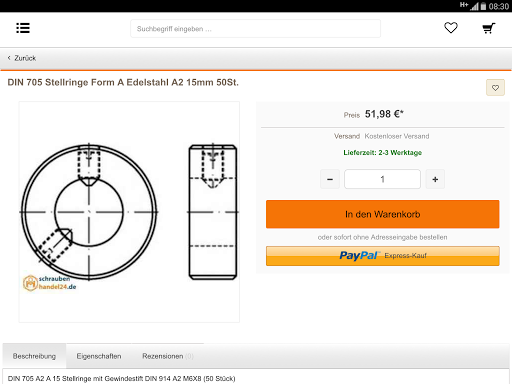Go back via Zurück link
The height and width of the screenshot is (384, 512).
point(25,58)
